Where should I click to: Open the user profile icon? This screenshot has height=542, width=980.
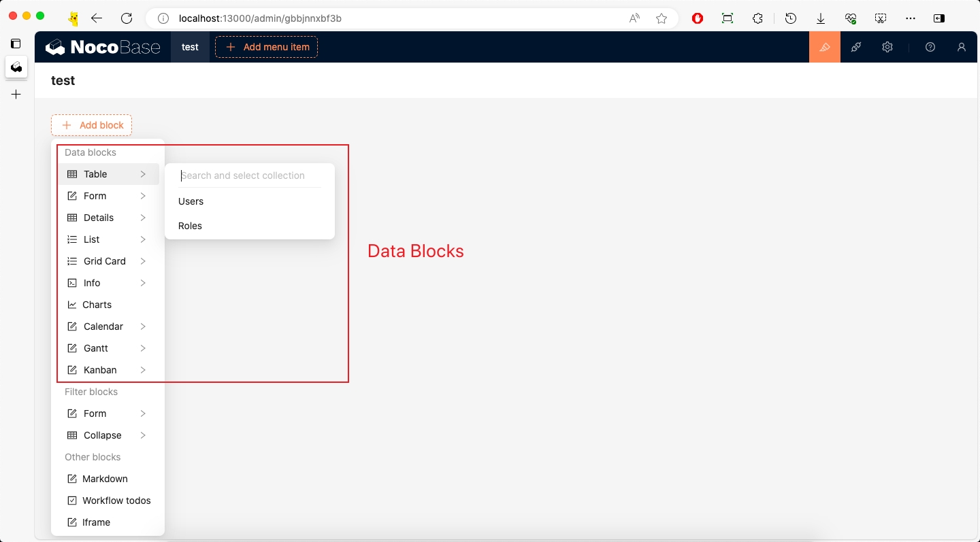point(961,47)
